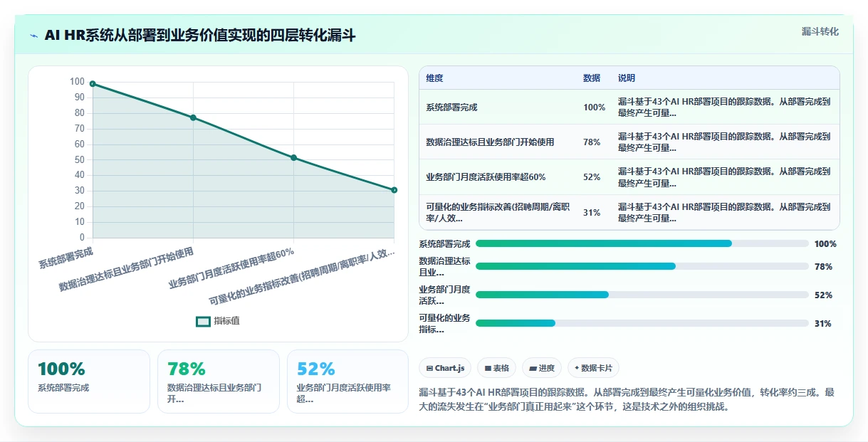Image resolution: width=868 pixels, height=442 pixels.
Task: Click the 52% value in the table
Action: (x=591, y=177)
